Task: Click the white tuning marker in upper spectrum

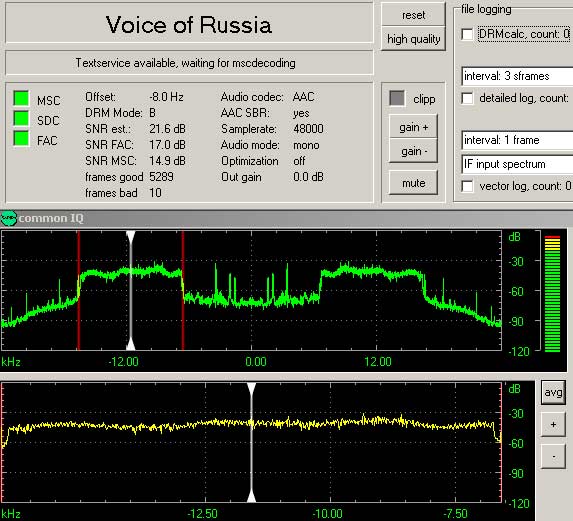Action: 130,290
